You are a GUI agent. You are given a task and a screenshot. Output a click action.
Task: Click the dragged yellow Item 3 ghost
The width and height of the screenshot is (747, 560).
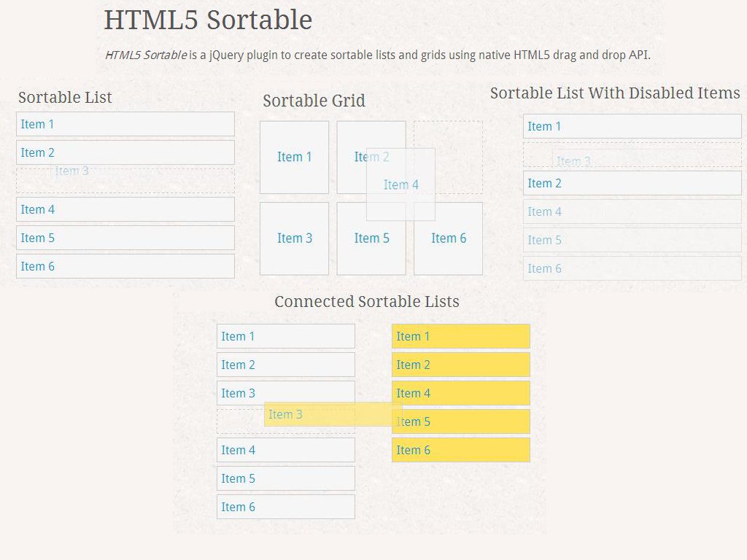(333, 414)
